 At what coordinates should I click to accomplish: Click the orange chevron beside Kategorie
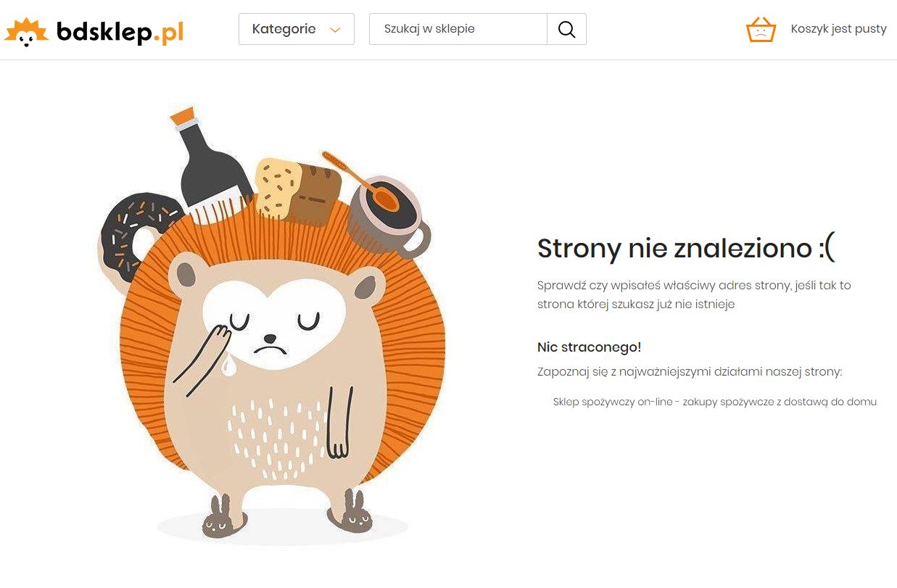coord(334,30)
